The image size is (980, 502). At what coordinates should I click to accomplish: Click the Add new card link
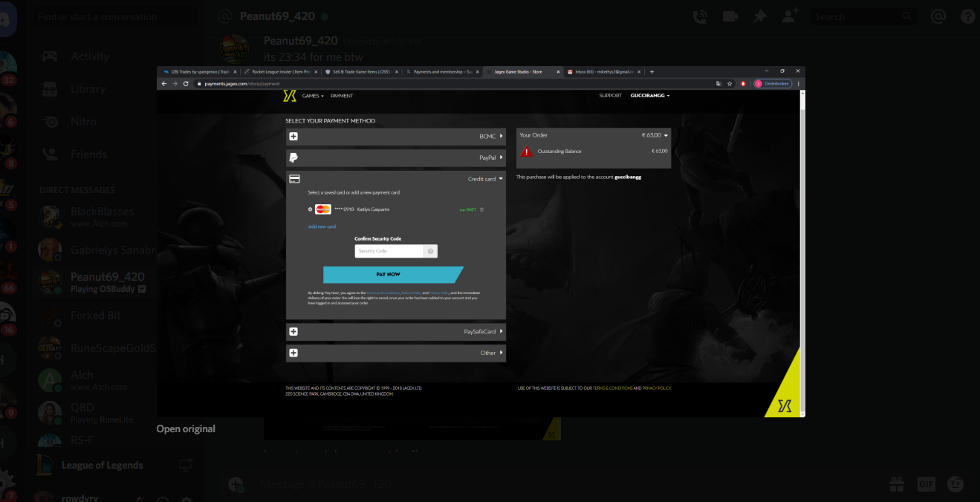pos(322,226)
